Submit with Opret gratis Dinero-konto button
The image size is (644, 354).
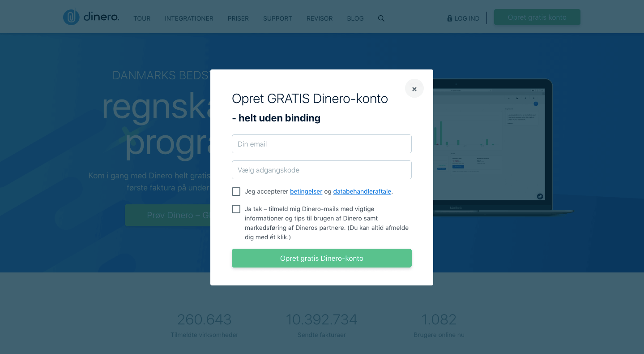(x=322, y=258)
